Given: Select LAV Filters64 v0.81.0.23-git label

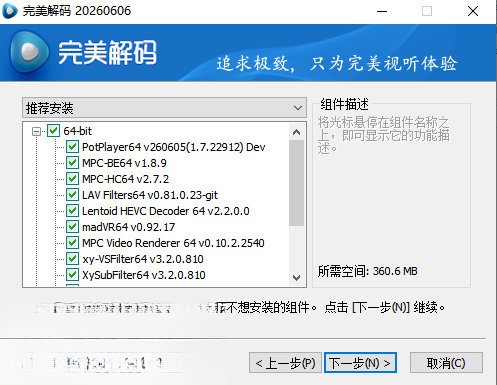Looking at the screenshot, I should [x=150, y=195].
